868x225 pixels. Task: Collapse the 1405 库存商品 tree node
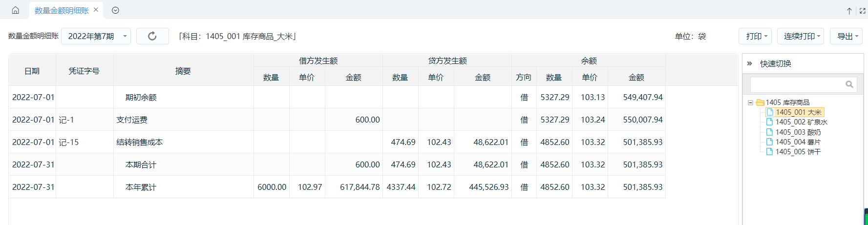750,102
